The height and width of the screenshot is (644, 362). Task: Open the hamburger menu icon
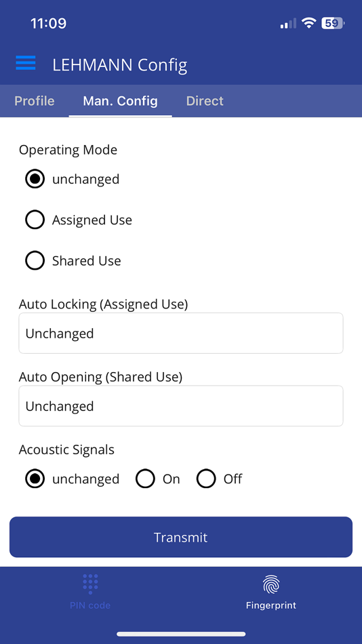point(26,63)
